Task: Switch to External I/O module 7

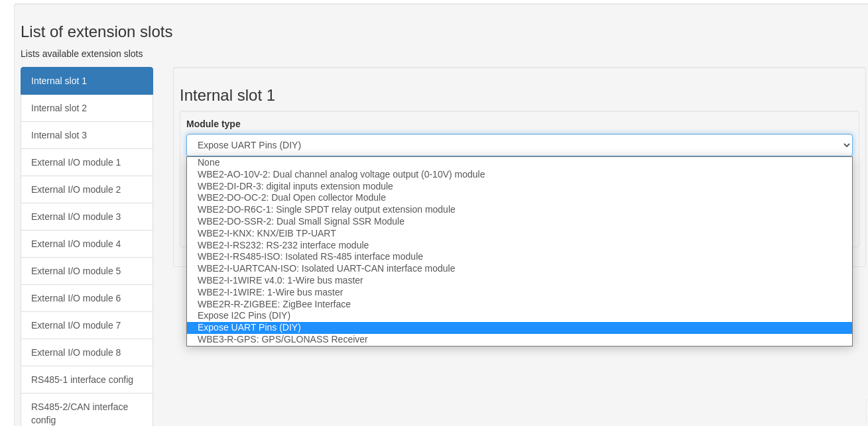Action: pyautogui.click(x=87, y=325)
